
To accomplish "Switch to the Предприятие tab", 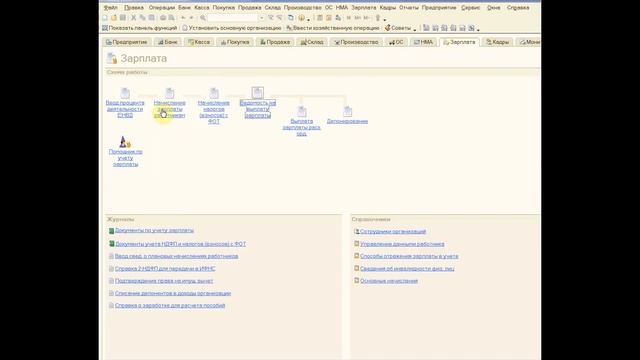I will [x=127, y=42].
